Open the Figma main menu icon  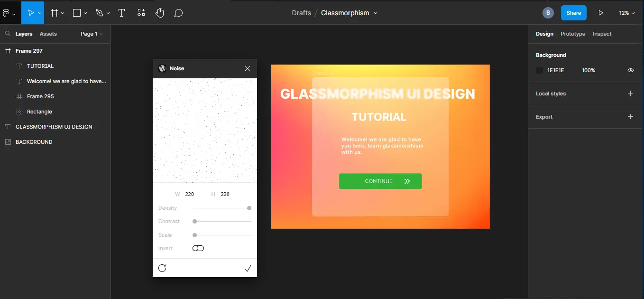point(6,13)
